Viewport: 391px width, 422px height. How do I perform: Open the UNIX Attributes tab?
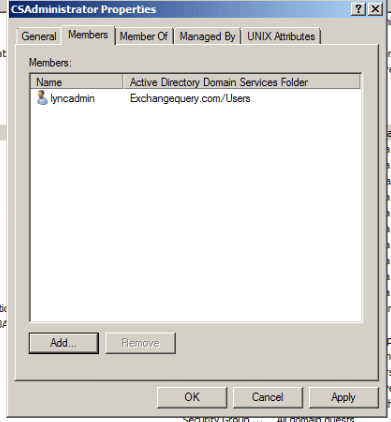(x=281, y=36)
